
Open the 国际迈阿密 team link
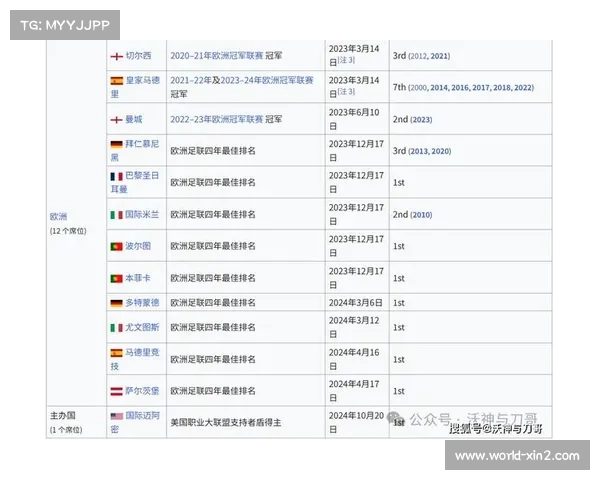tap(135, 422)
